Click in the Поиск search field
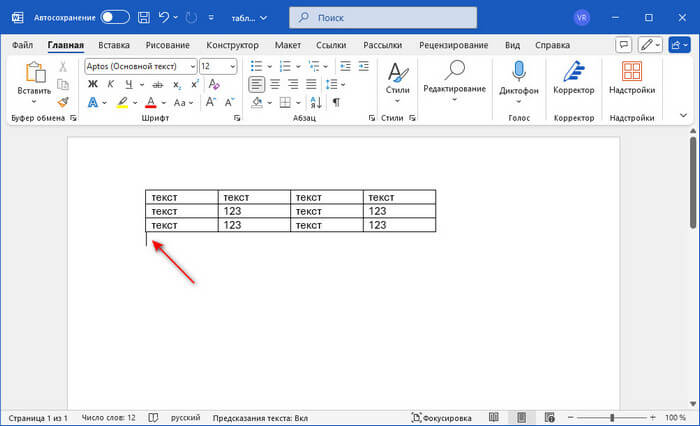Screen dimensions: 700x426 [400, 17]
